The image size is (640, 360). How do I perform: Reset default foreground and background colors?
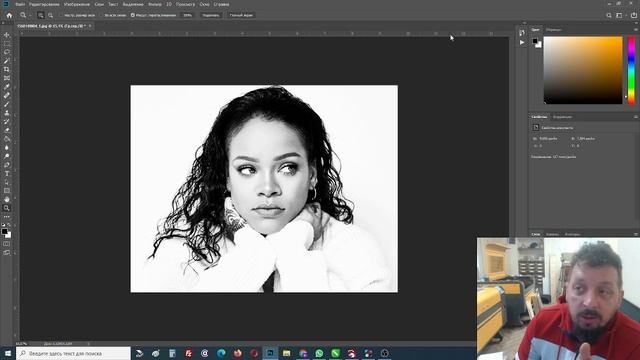(3, 225)
